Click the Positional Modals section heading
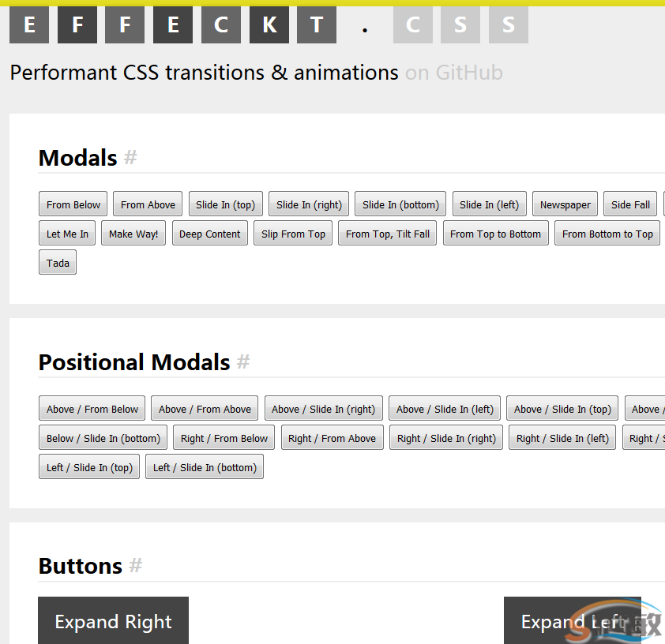Screen dimensions: 665x644 point(134,362)
